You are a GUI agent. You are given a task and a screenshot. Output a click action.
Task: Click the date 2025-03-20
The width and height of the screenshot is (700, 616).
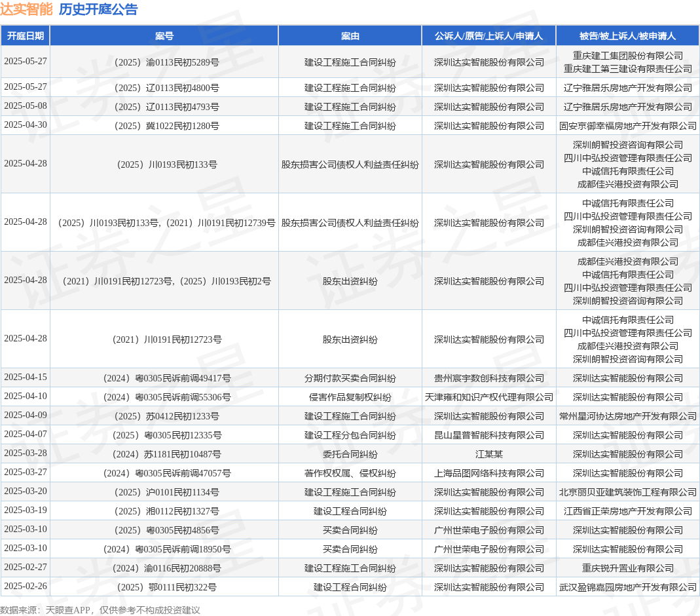(x=26, y=491)
